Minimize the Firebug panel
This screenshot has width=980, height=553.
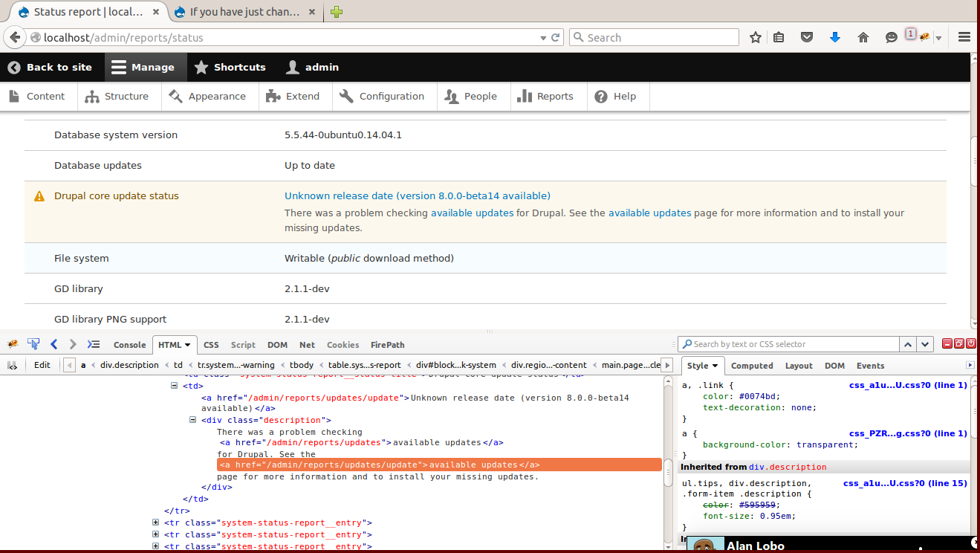(947, 343)
